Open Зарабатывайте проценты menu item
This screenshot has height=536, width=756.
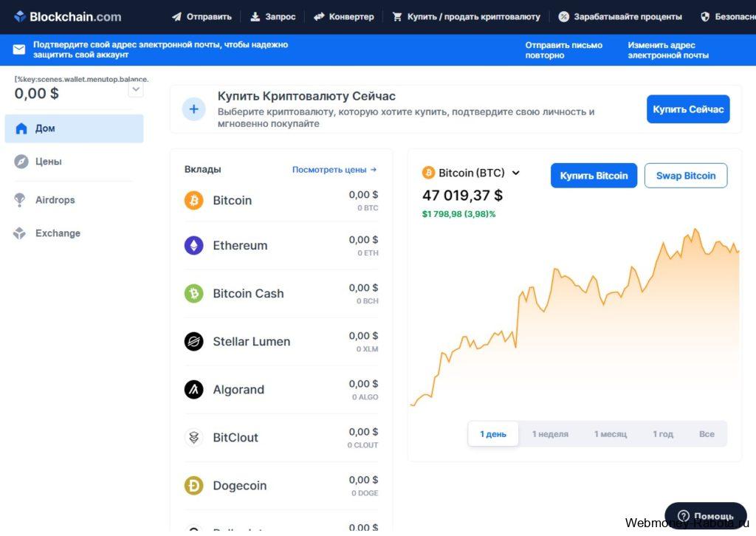[x=620, y=17]
